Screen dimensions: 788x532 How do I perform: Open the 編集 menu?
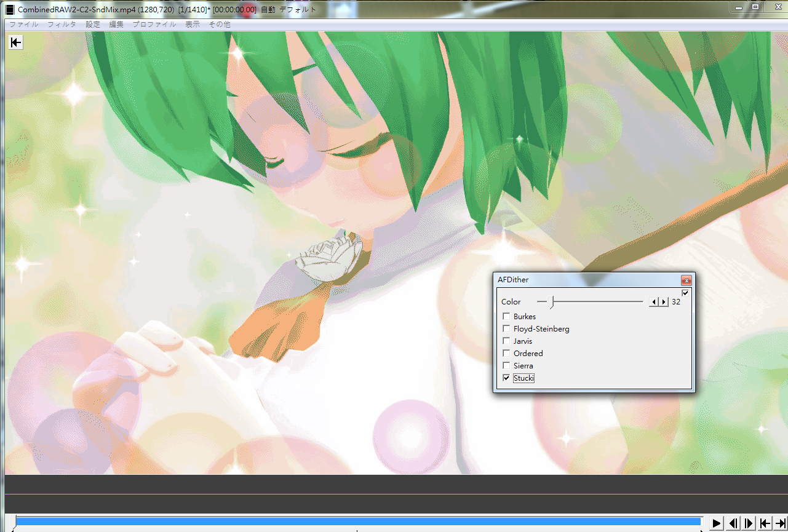(x=116, y=24)
